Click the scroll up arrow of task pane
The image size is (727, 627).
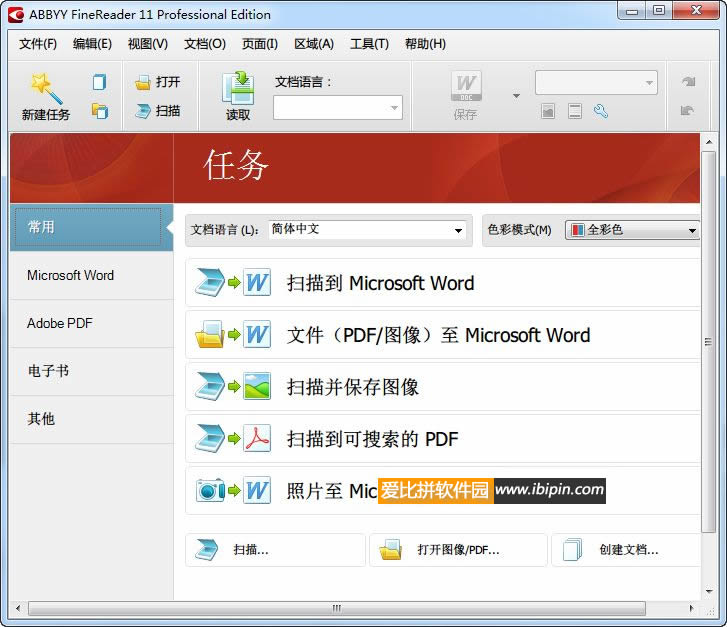(709, 141)
